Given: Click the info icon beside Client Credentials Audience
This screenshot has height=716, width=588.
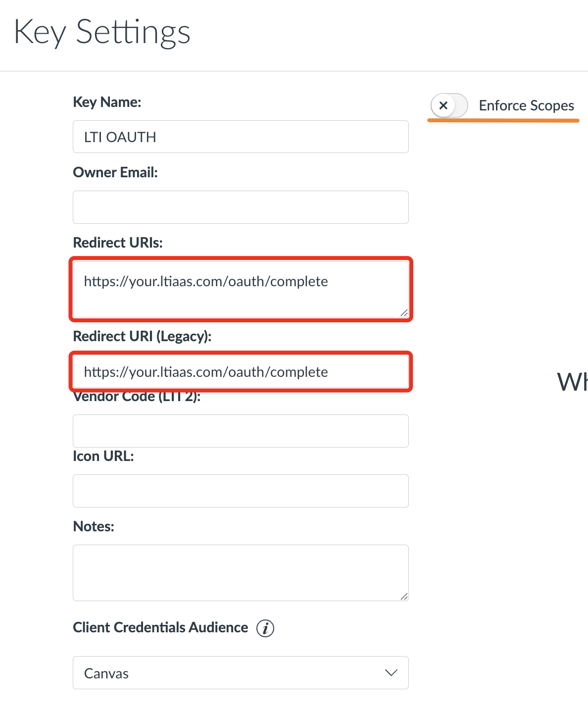Looking at the screenshot, I should click(266, 628).
